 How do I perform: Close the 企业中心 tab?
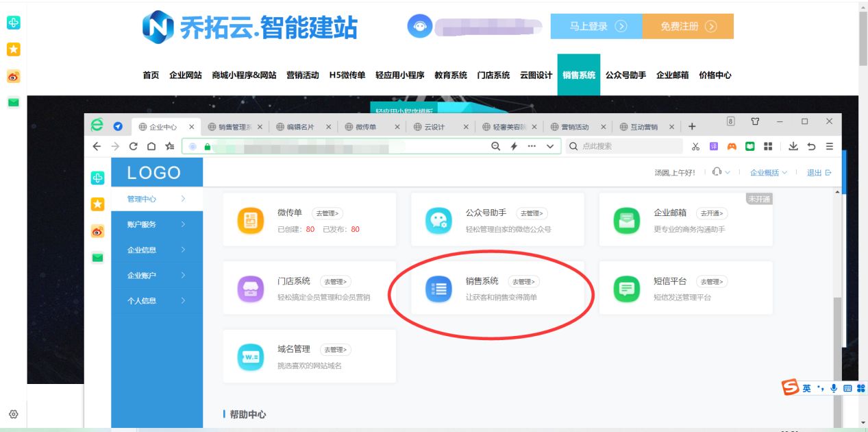pyautogui.click(x=191, y=127)
